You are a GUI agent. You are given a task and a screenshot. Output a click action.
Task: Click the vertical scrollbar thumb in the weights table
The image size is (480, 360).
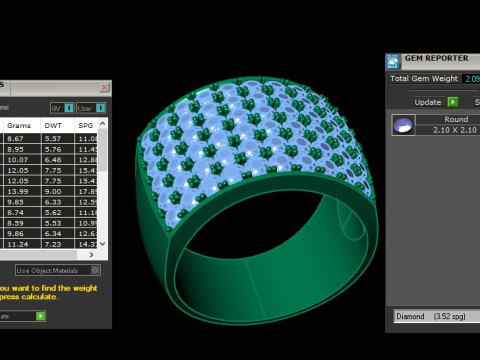point(103,150)
